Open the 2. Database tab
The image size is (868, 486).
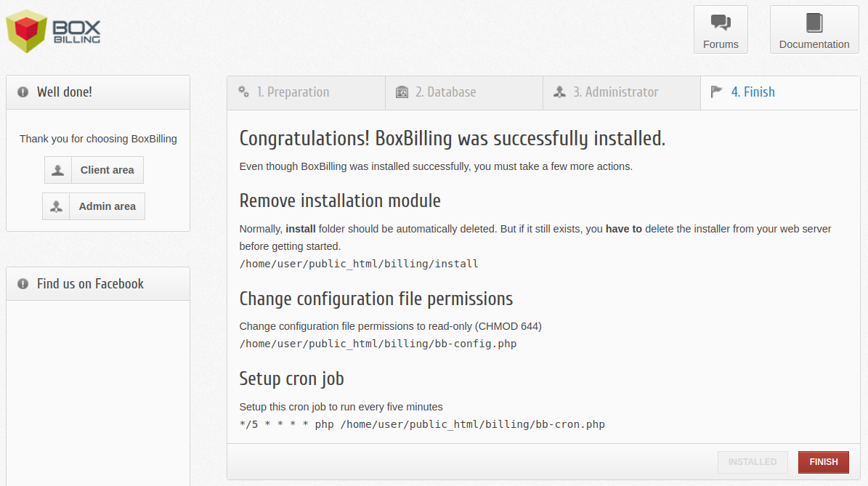tap(463, 92)
